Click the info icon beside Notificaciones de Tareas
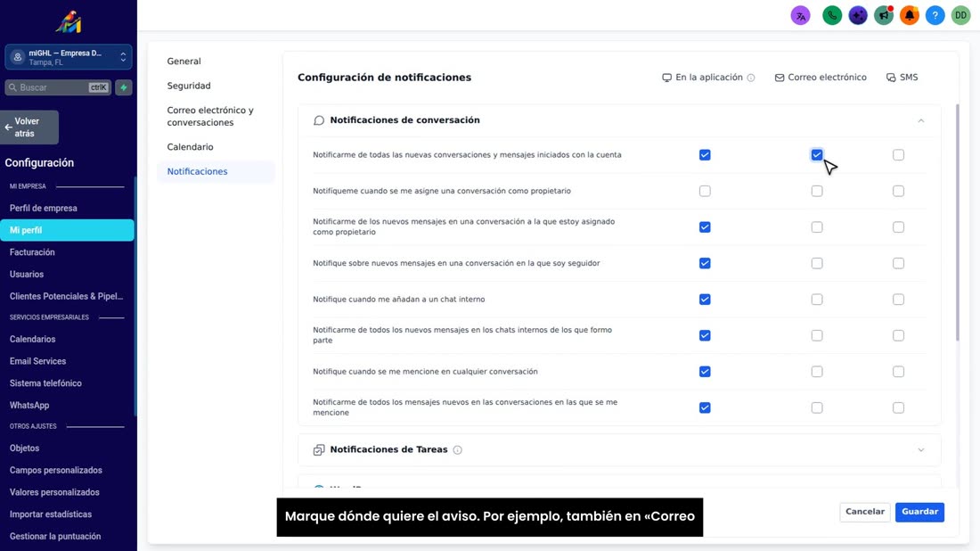 458,449
